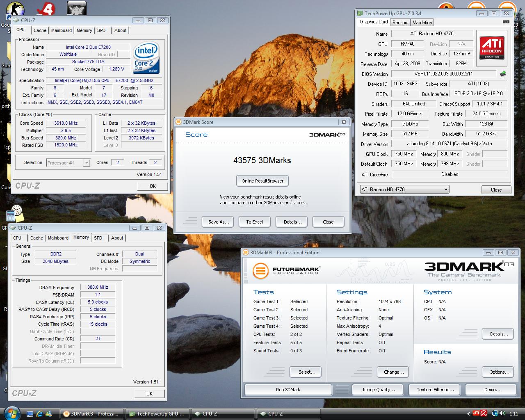Click the 43575 3DMarks score text
Viewport: 525px width, 420px height.
click(x=262, y=160)
